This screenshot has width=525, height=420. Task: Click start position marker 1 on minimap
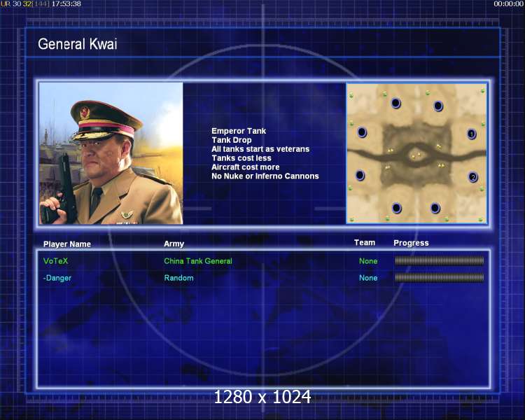click(x=471, y=134)
